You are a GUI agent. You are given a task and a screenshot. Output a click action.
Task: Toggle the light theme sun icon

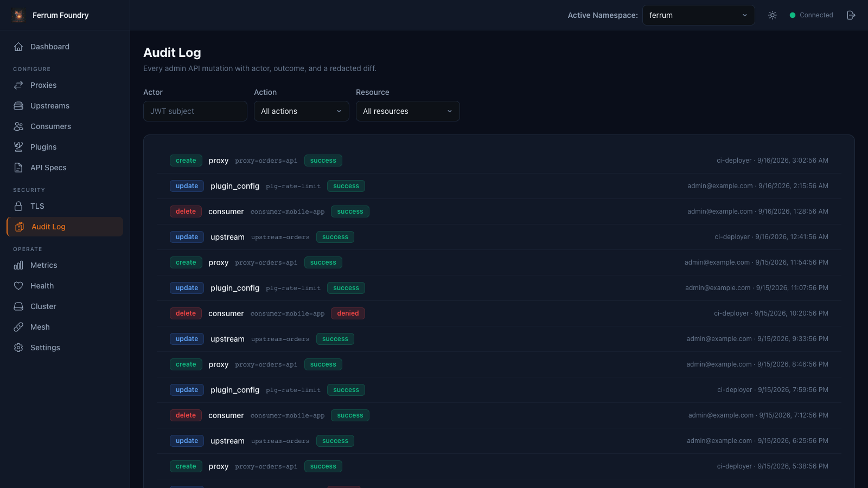[773, 15]
